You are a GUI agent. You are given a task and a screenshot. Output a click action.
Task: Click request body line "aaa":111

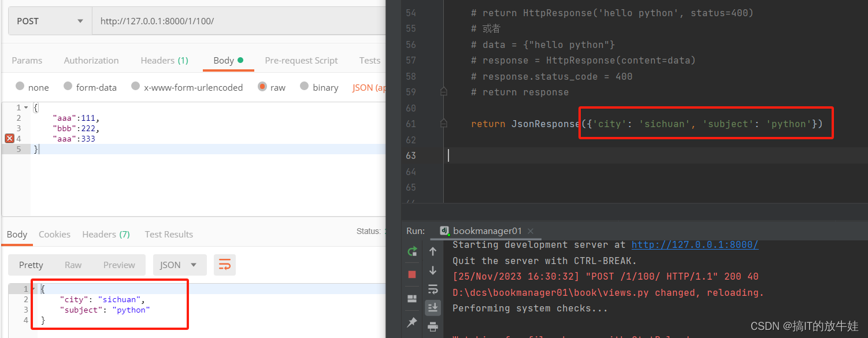pyautogui.click(x=76, y=118)
